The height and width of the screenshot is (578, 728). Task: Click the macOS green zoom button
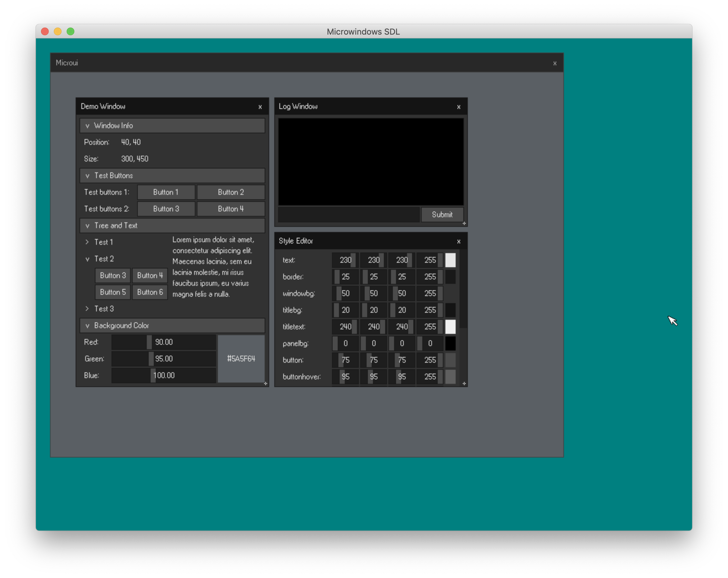(70, 31)
